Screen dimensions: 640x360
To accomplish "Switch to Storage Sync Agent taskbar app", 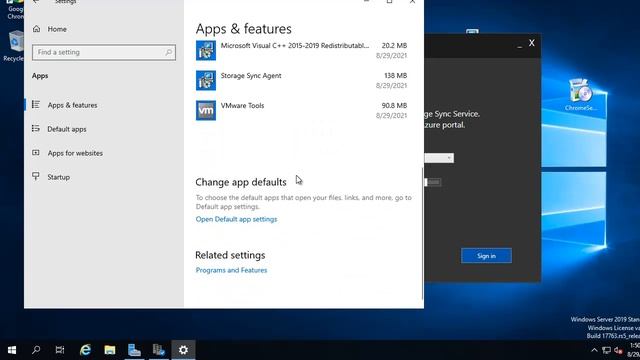I will 159,350.
